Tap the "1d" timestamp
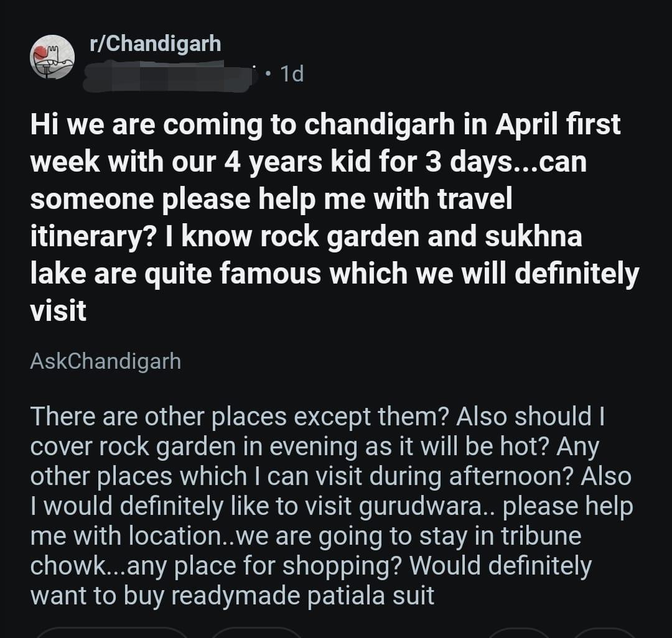The image size is (672, 638). pyautogui.click(x=294, y=75)
